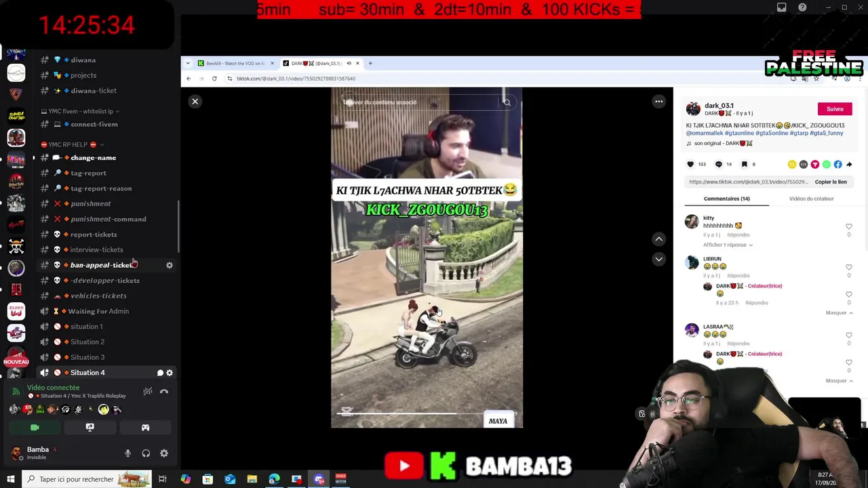Mute the TikTok tab audio icon
The height and width of the screenshot is (488, 868).
click(349, 63)
